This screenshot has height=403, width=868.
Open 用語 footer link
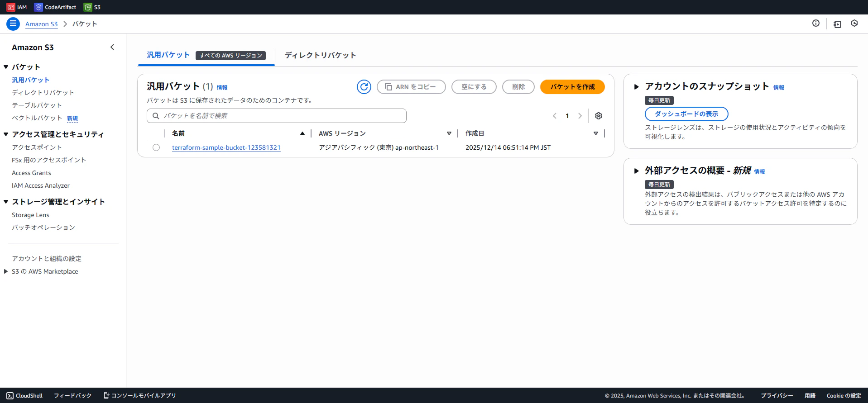[810, 396]
